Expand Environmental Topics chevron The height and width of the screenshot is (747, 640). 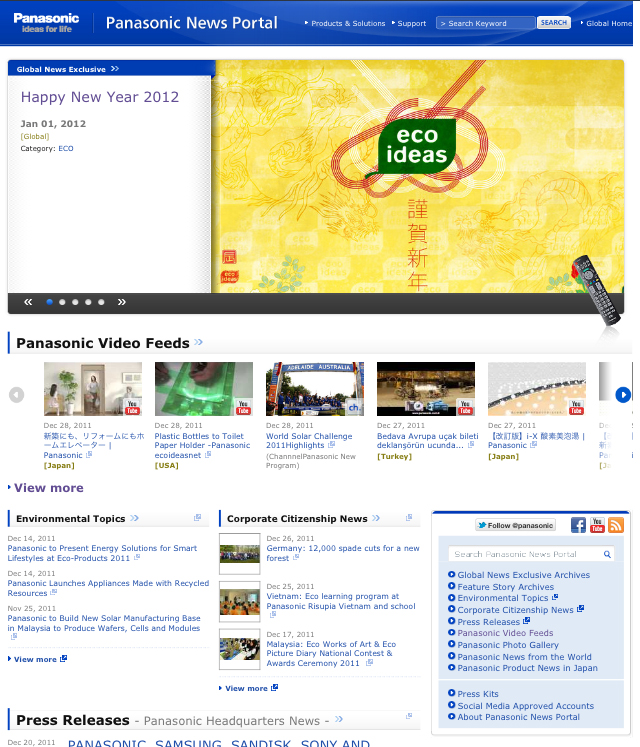pos(134,518)
